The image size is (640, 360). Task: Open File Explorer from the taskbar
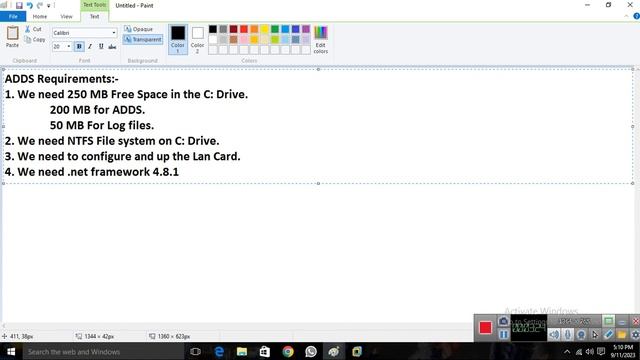pos(242,351)
